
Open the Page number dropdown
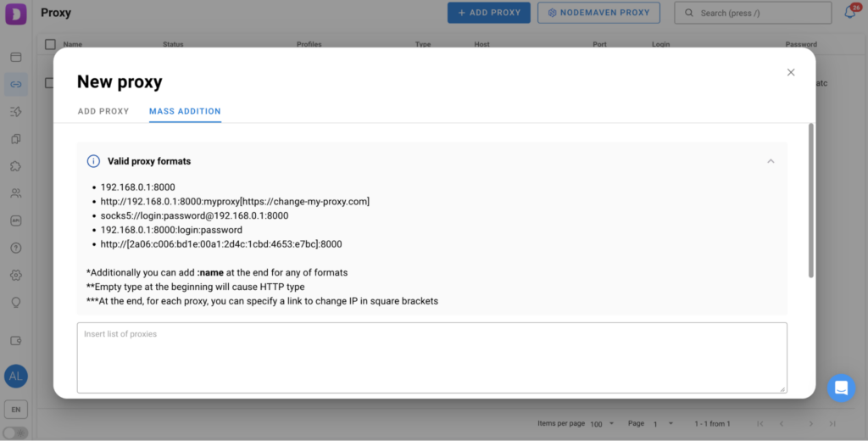(659, 423)
